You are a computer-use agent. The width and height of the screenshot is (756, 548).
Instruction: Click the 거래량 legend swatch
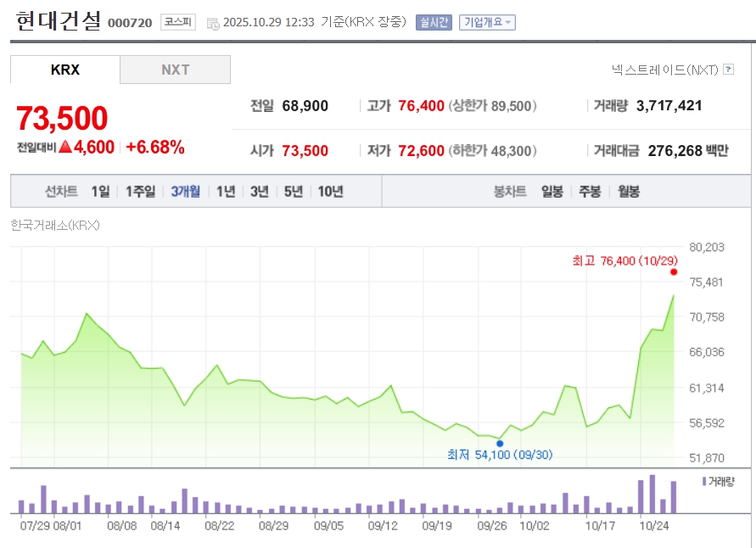pyautogui.click(x=703, y=481)
